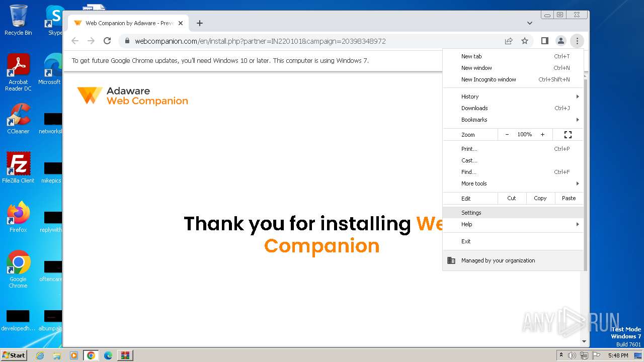
Task: Select New window menu item
Action: (513, 68)
